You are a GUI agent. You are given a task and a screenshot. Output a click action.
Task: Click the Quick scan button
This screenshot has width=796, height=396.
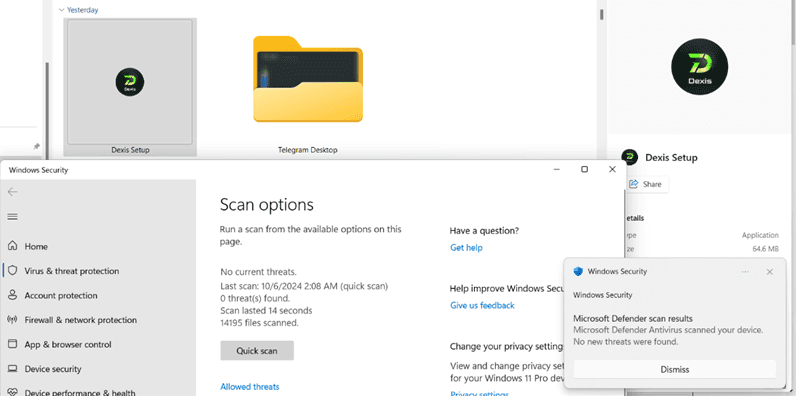click(257, 351)
